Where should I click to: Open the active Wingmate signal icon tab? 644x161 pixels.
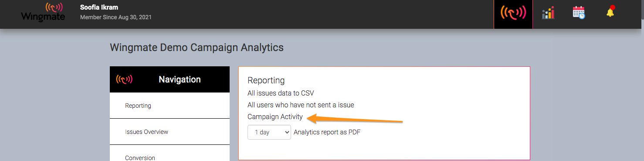pos(513,13)
